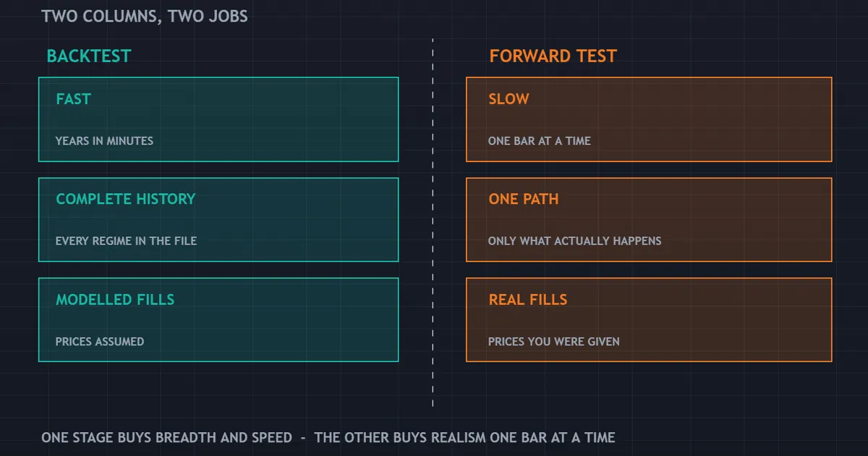Click the dashed vertical divider line

(433, 223)
